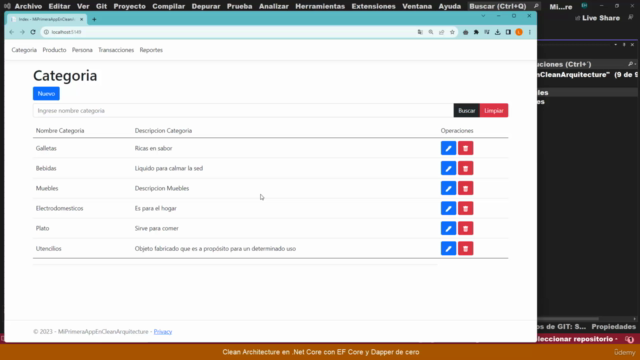Open the orange profile avatar
The height and width of the screenshot is (360, 640).
point(519,32)
